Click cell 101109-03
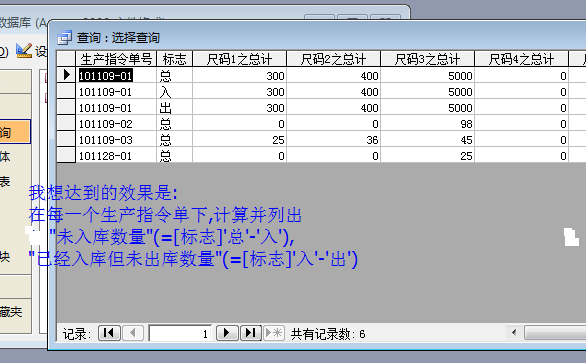The height and width of the screenshot is (363, 586). pyautogui.click(x=116, y=139)
